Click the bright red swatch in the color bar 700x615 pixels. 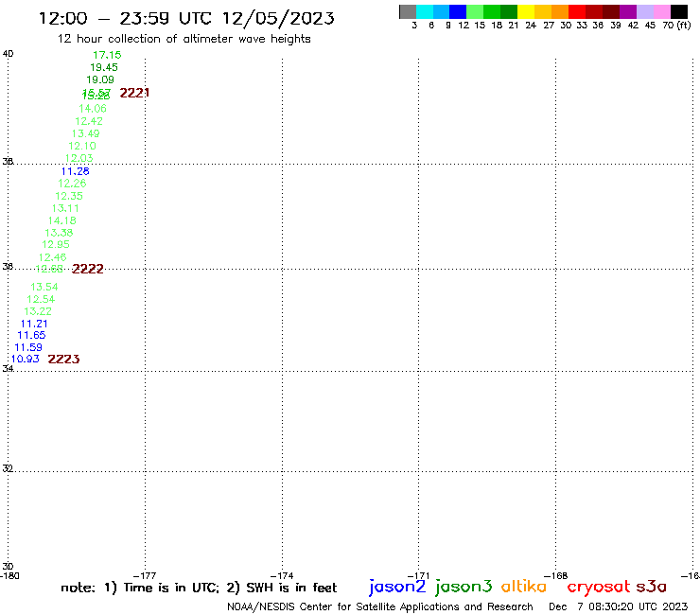(x=577, y=11)
